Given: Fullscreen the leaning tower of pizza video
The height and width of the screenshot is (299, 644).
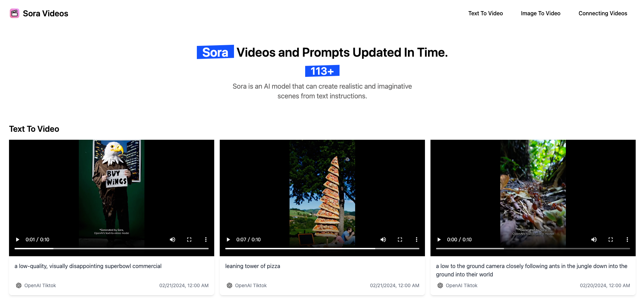Looking at the screenshot, I should tap(400, 240).
